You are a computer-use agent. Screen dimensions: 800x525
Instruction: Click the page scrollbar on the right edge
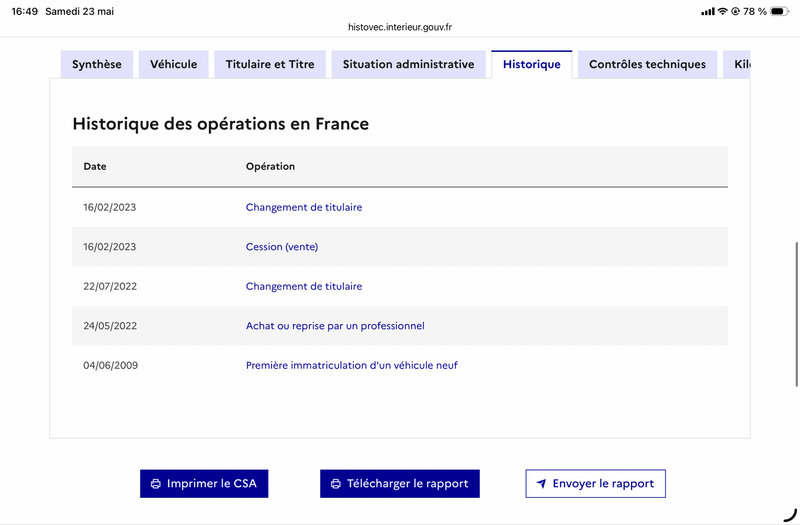[796, 314]
